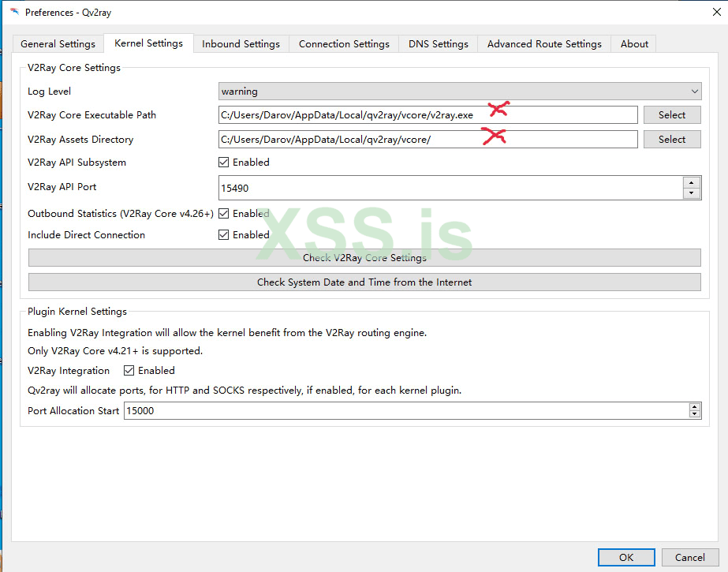Go to the Connection Settings tab
Viewport: 728px width, 572px height.
click(x=344, y=43)
